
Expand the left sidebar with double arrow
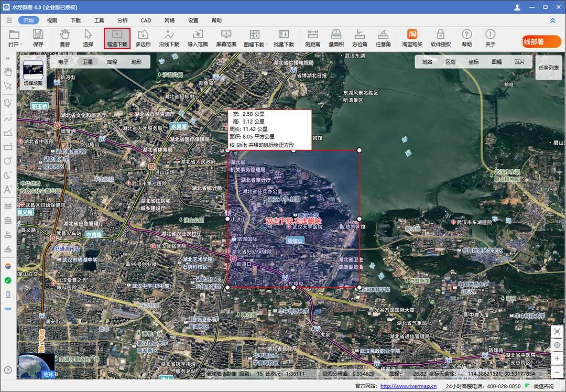(x=8, y=58)
